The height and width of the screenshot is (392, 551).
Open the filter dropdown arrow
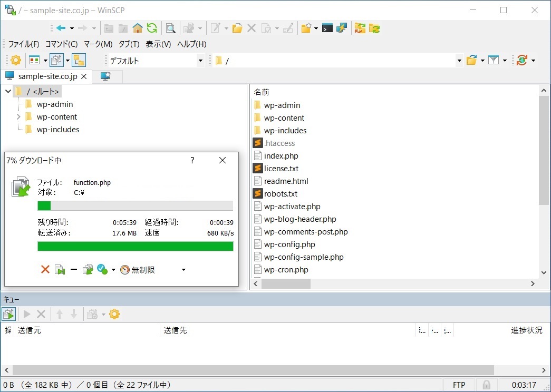(x=505, y=61)
